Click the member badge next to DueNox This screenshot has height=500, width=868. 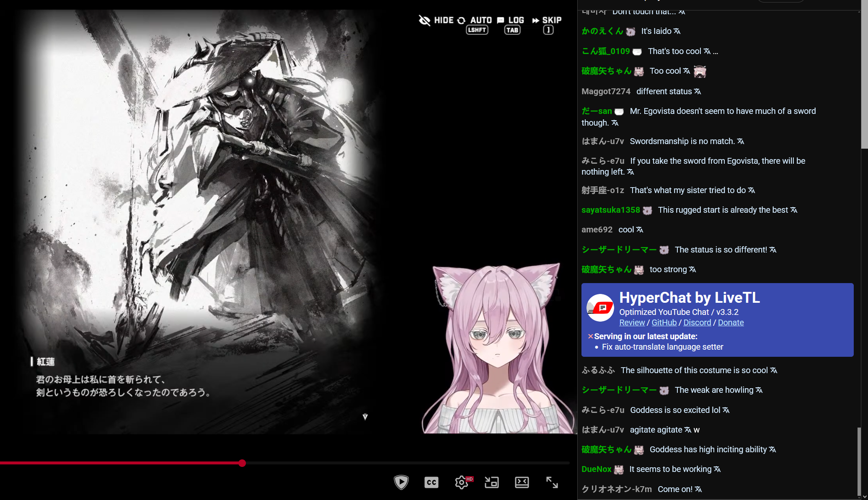619,470
